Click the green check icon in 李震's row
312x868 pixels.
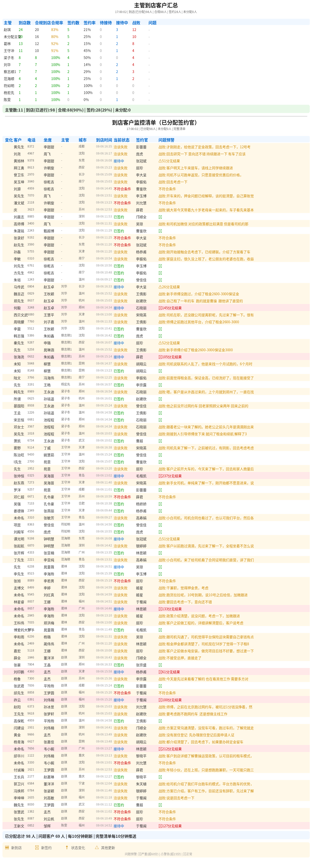click(160, 329)
